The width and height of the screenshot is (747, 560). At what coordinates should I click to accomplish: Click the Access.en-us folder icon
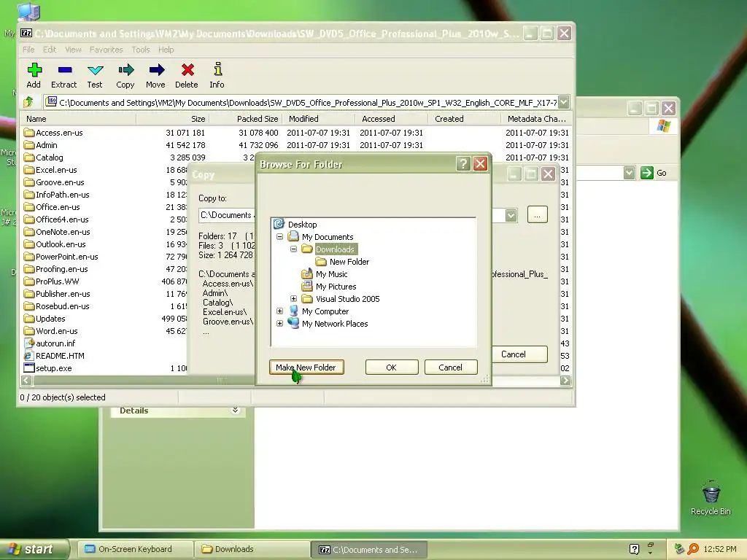pyautogui.click(x=29, y=133)
